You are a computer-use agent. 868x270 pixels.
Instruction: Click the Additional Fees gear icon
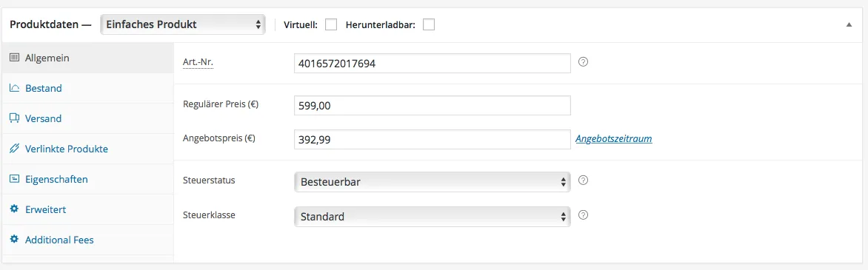coord(15,240)
